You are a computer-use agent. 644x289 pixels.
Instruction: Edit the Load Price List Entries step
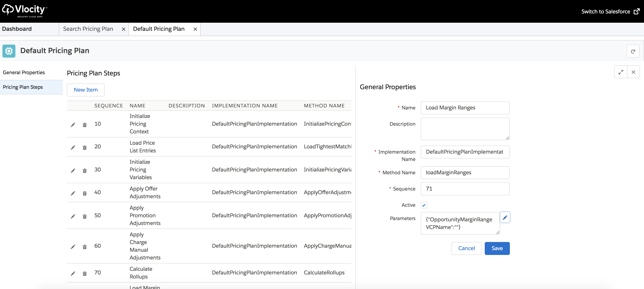pos(73,148)
